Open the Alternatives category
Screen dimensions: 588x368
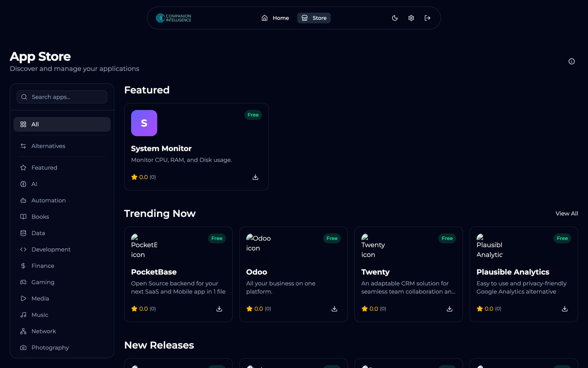click(x=48, y=146)
